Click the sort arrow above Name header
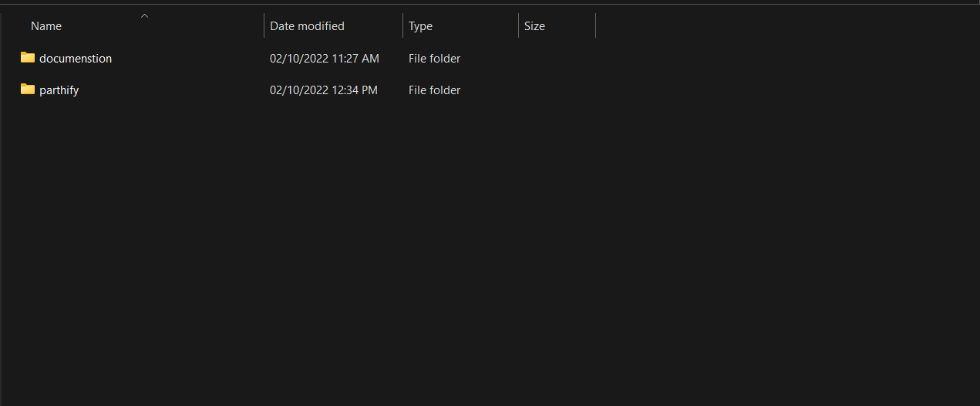Image resolution: width=980 pixels, height=406 pixels. (x=144, y=15)
